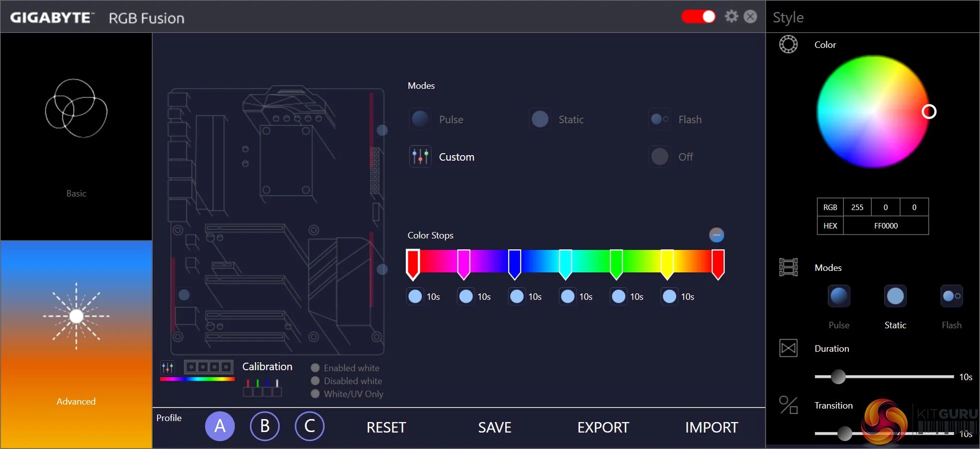Open the RGB Fusion settings gear
The height and width of the screenshot is (449, 980).
click(731, 16)
